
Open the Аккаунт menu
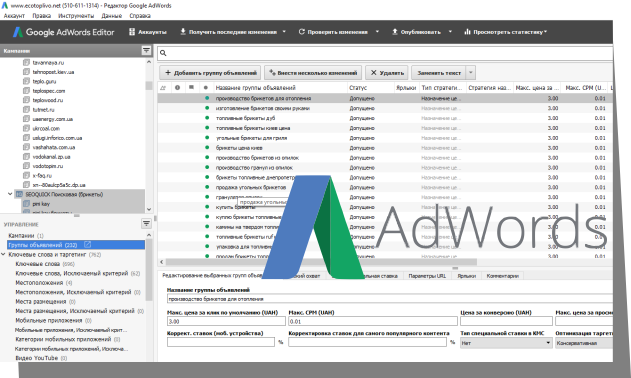(x=14, y=16)
